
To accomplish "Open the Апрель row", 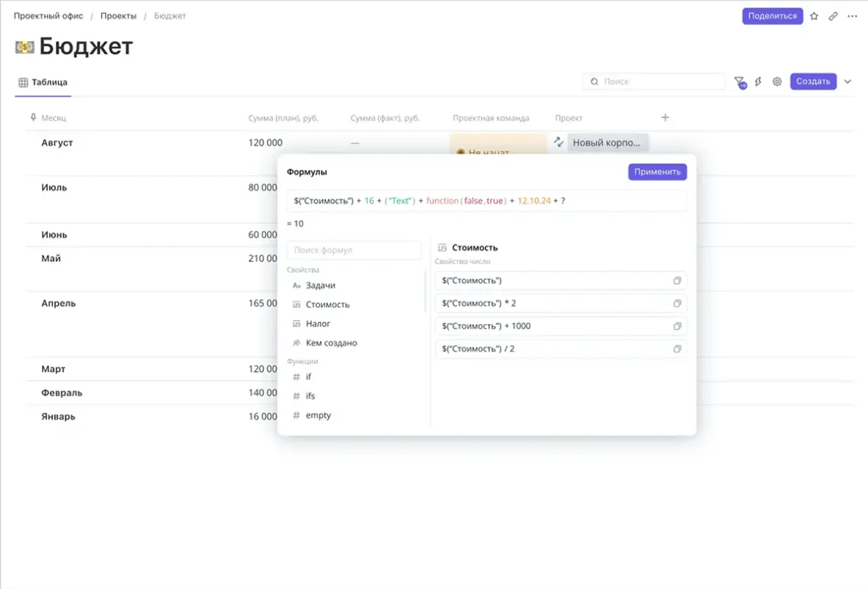I will coord(58,304).
